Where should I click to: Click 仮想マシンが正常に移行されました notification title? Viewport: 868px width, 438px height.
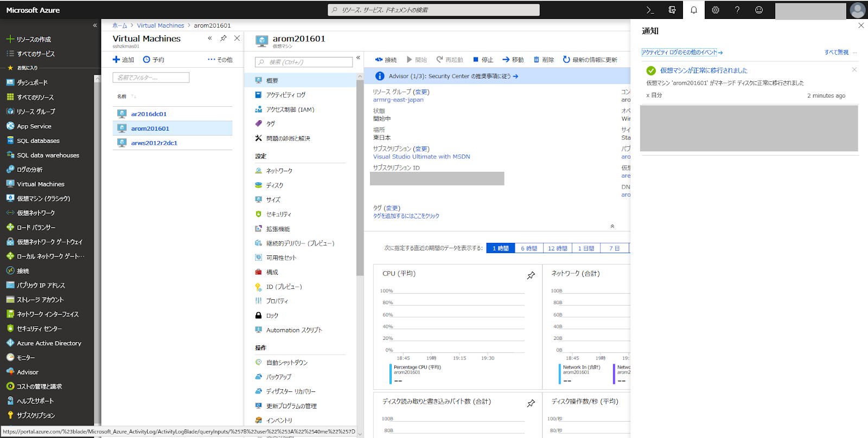point(704,70)
